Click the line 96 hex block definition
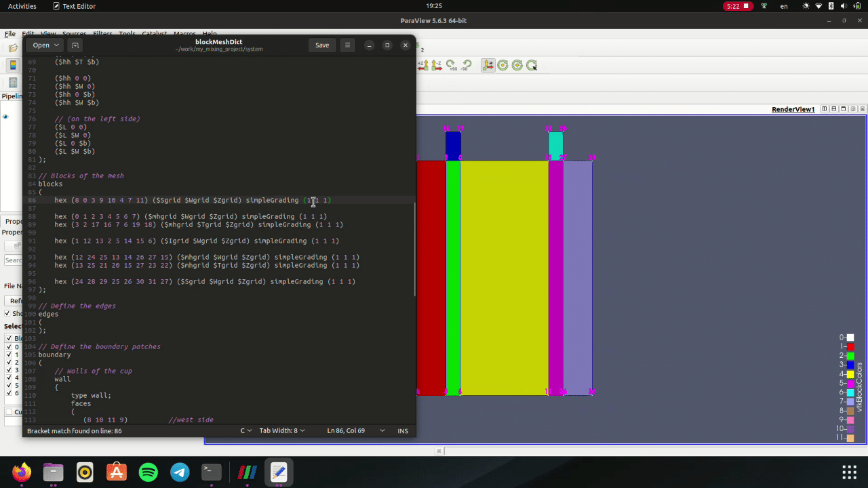 point(205,281)
